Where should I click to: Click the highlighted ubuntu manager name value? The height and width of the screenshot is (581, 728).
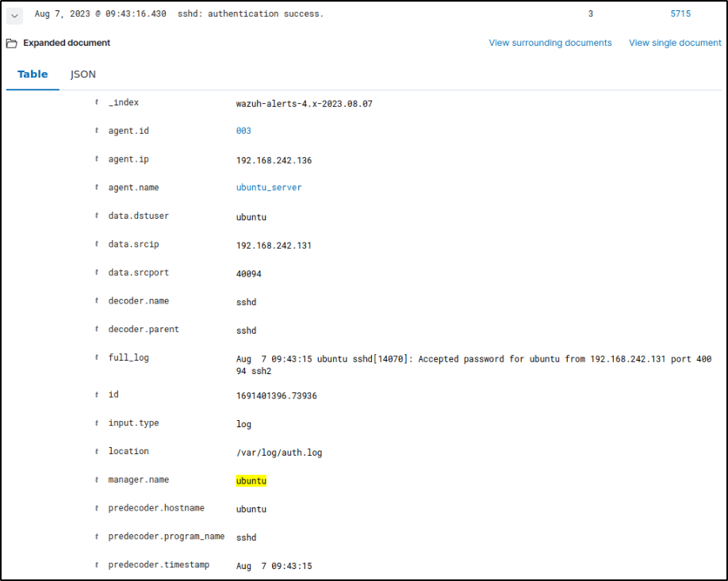click(x=251, y=481)
